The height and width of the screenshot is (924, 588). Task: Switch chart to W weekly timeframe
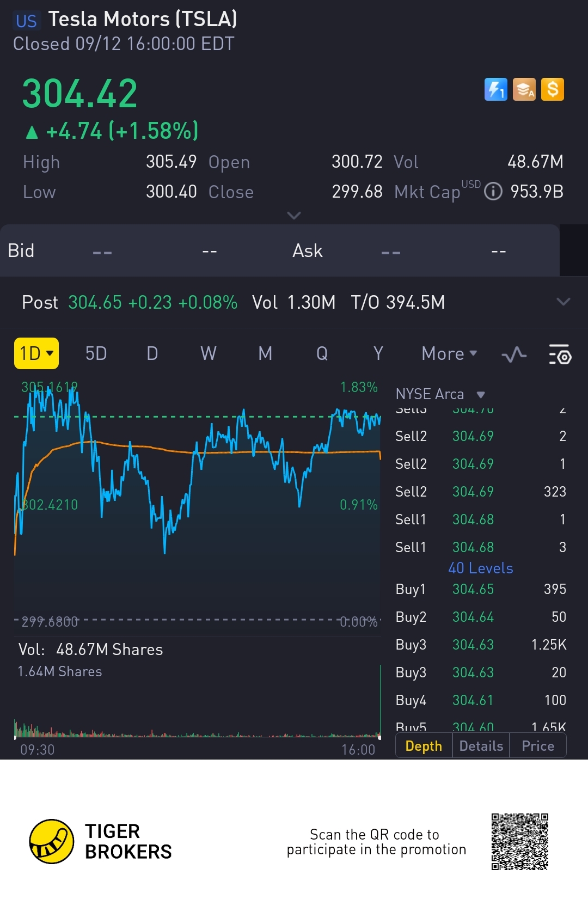click(209, 354)
